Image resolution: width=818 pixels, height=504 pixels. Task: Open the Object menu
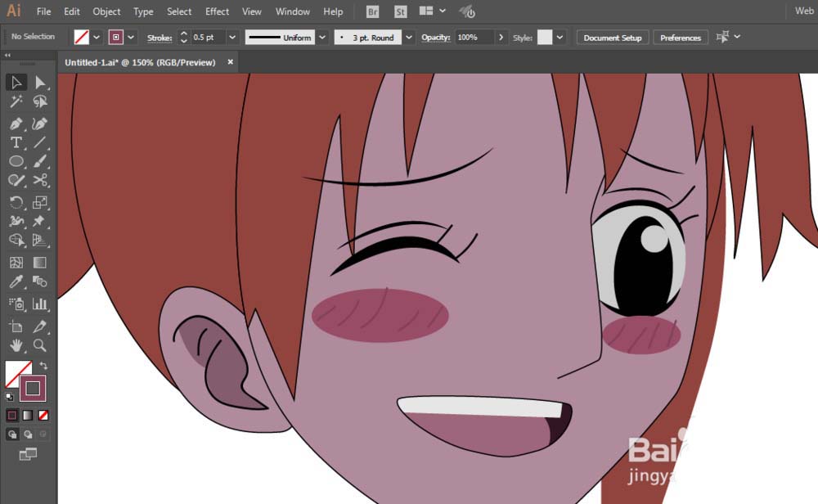[x=106, y=11]
